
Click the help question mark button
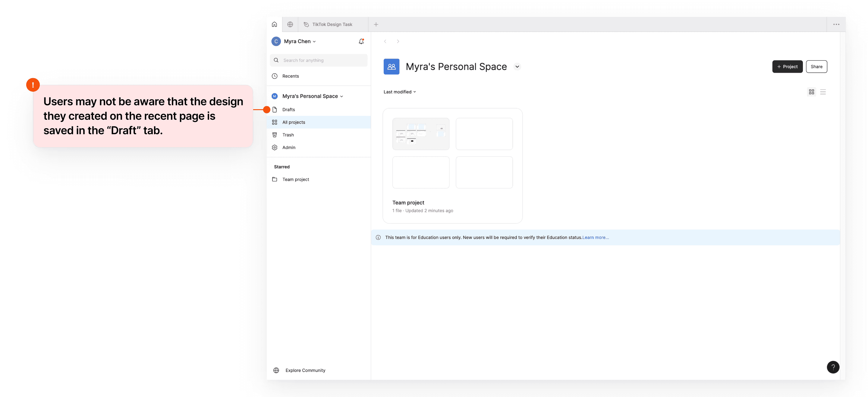tap(833, 367)
